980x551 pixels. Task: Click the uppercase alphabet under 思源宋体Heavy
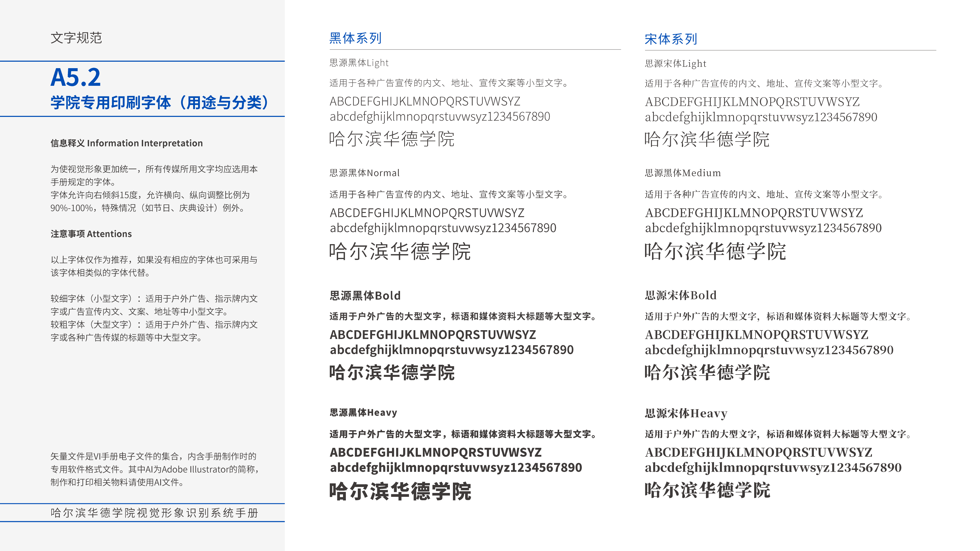(x=759, y=453)
